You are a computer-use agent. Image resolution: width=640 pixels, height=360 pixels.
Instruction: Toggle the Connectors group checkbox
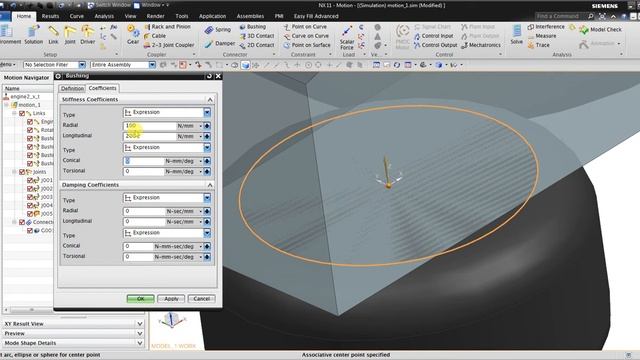(x=22, y=222)
